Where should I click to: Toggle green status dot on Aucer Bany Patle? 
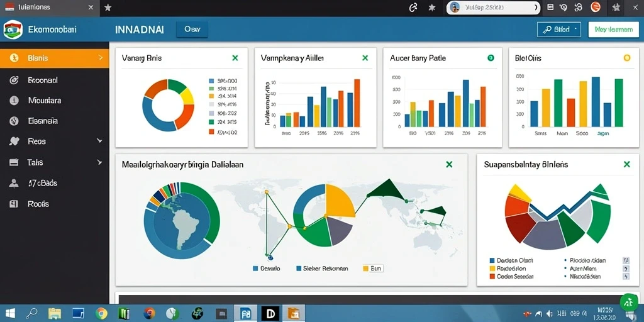(x=491, y=58)
